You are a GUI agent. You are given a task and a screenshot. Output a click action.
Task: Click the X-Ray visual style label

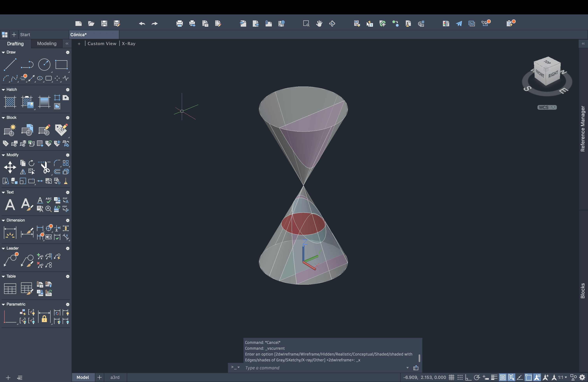[x=129, y=44]
